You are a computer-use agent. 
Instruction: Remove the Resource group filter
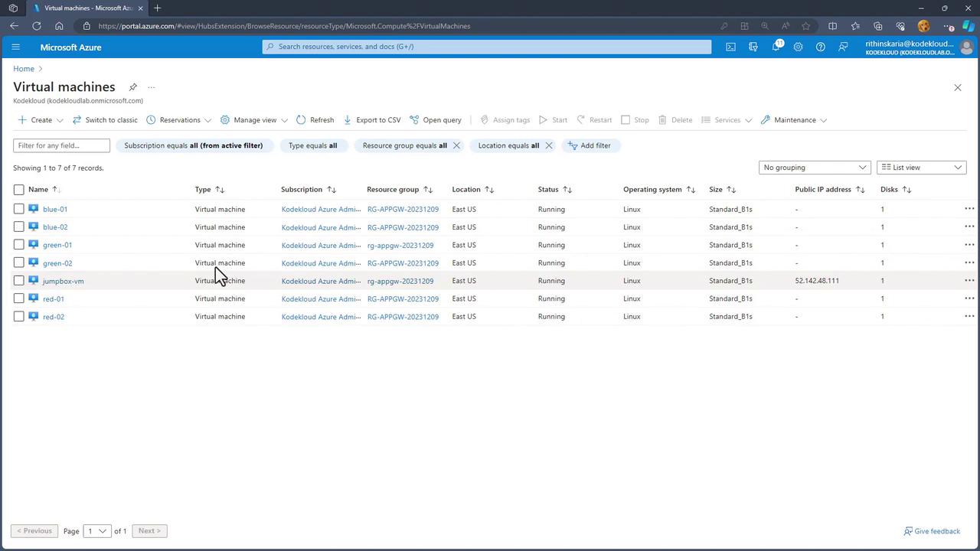(456, 145)
